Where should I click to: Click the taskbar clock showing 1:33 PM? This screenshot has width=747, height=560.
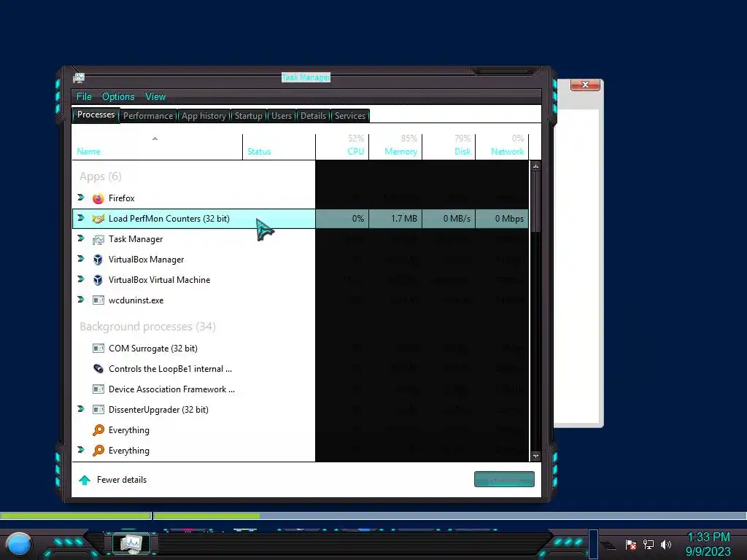point(708,544)
